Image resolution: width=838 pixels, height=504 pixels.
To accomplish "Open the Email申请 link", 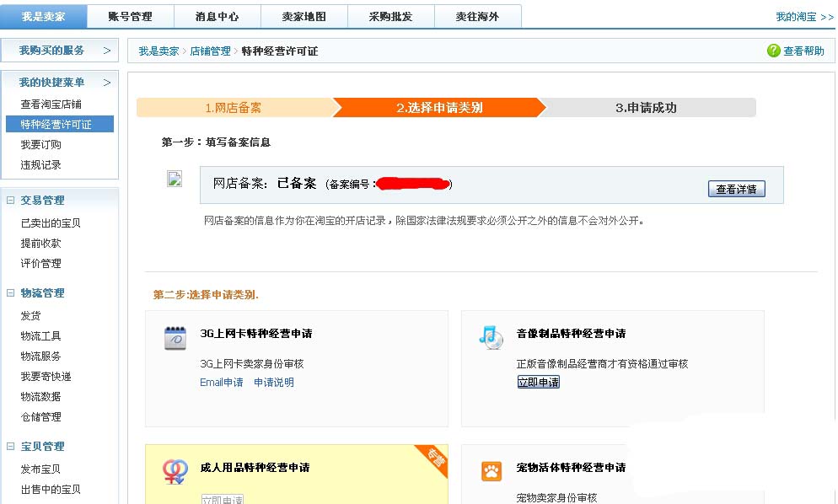I will click(x=221, y=382).
